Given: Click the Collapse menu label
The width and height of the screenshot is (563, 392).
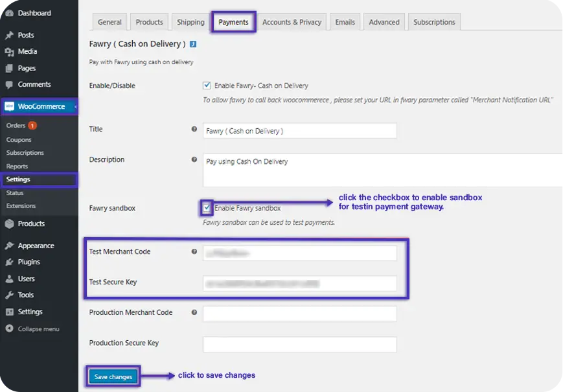Looking at the screenshot, I should 38,329.
